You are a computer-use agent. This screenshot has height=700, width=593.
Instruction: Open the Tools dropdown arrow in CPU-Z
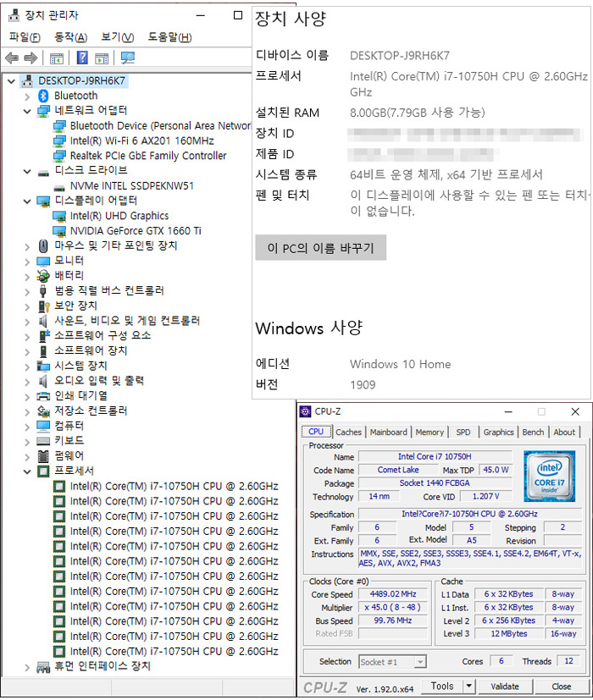click(468, 686)
